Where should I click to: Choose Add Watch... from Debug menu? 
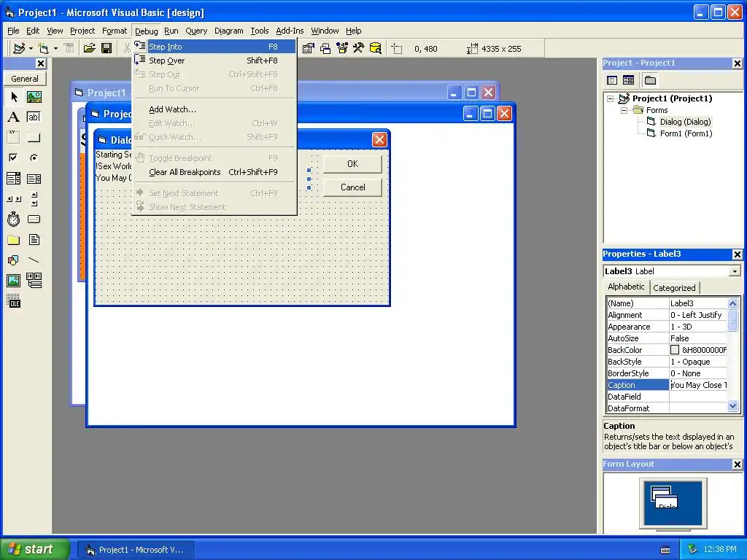click(214, 109)
